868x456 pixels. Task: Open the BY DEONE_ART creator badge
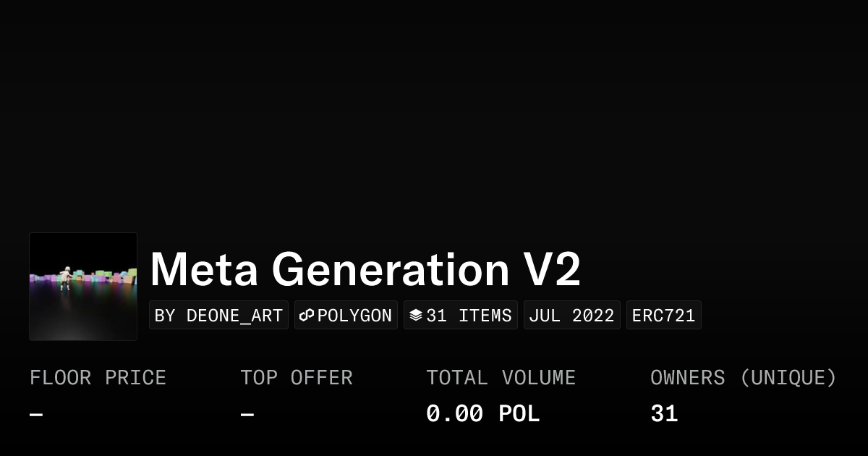pyautogui.click(x=218, y=316)
